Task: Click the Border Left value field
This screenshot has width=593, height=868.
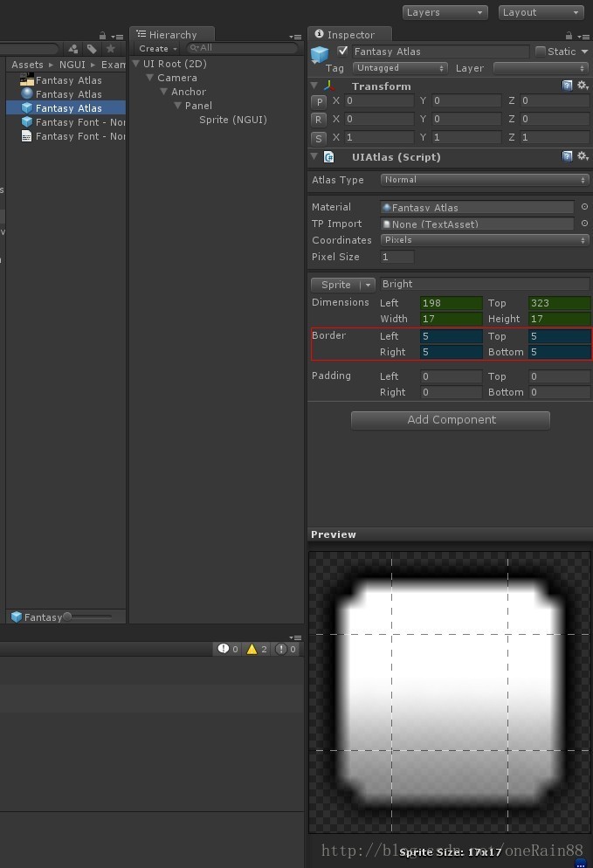Action: click(x=452, y=336)
